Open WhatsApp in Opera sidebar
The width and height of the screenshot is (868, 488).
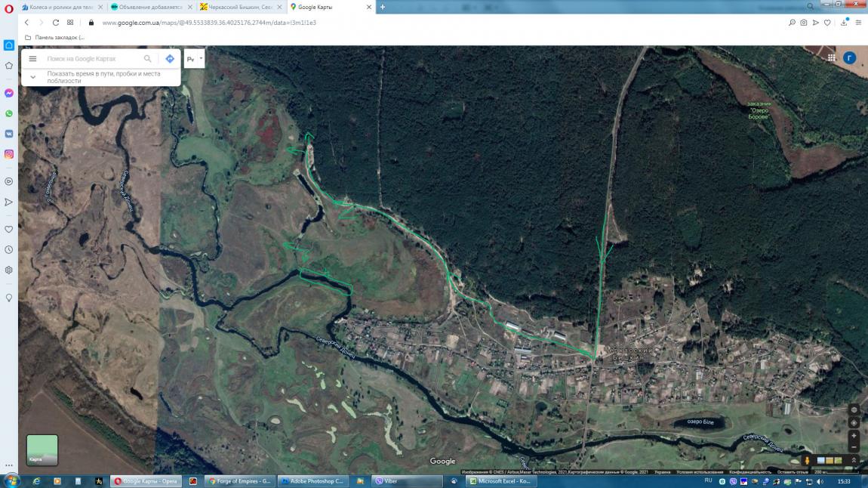[9, 113]
